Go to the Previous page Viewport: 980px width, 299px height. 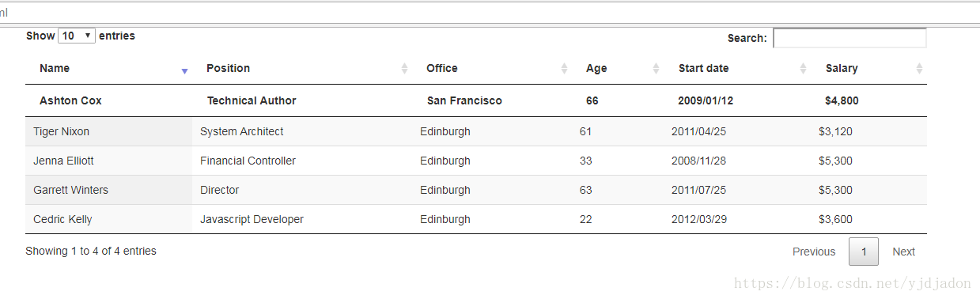pos(814,252)
